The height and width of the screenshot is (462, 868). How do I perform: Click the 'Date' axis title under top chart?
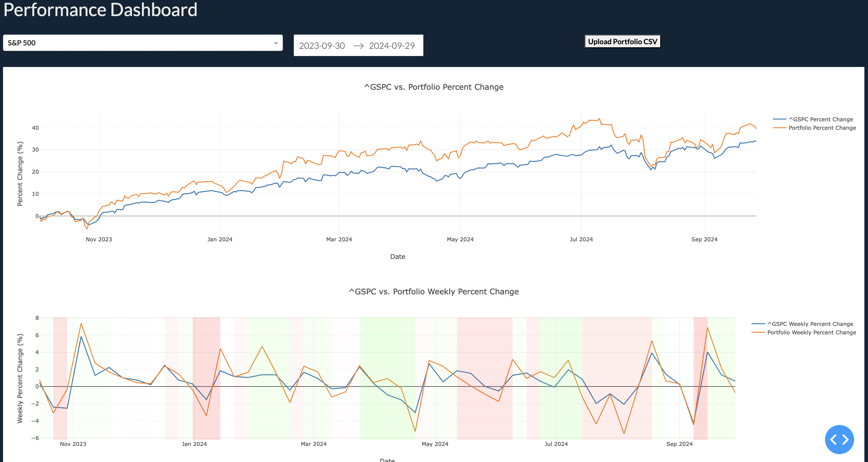tap(398, 257)
